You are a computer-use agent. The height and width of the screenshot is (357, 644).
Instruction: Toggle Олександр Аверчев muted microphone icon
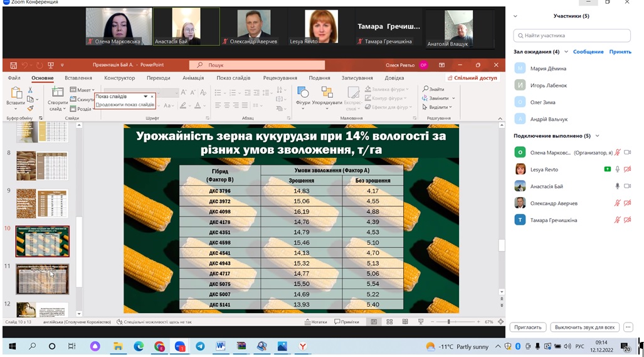[x=617, y=203]
